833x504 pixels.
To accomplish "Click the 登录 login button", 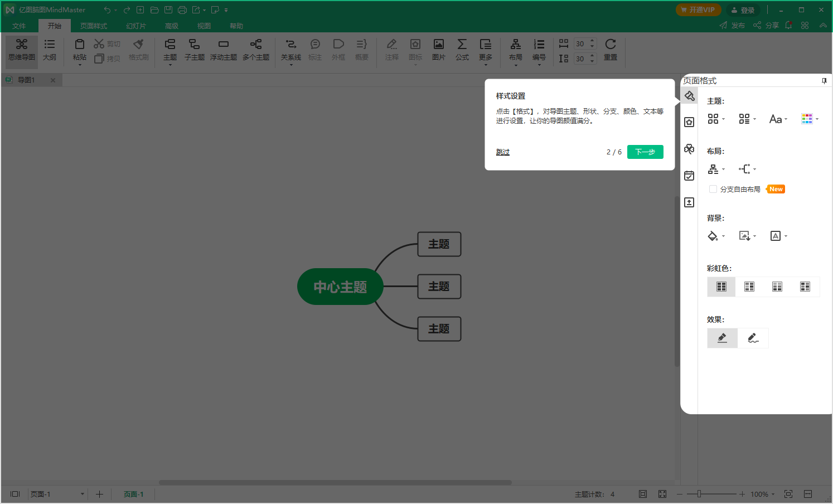I will [x=743, y=10].
